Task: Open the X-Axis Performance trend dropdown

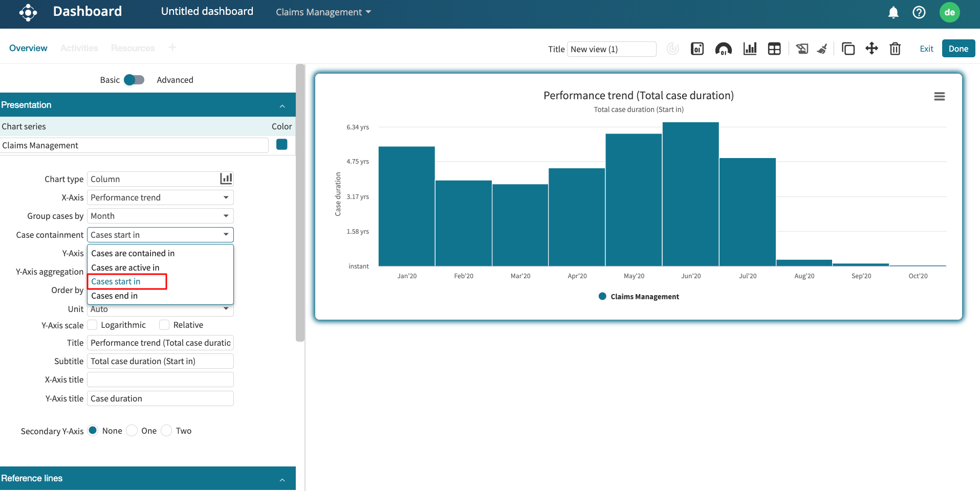Action: (160, 197)
